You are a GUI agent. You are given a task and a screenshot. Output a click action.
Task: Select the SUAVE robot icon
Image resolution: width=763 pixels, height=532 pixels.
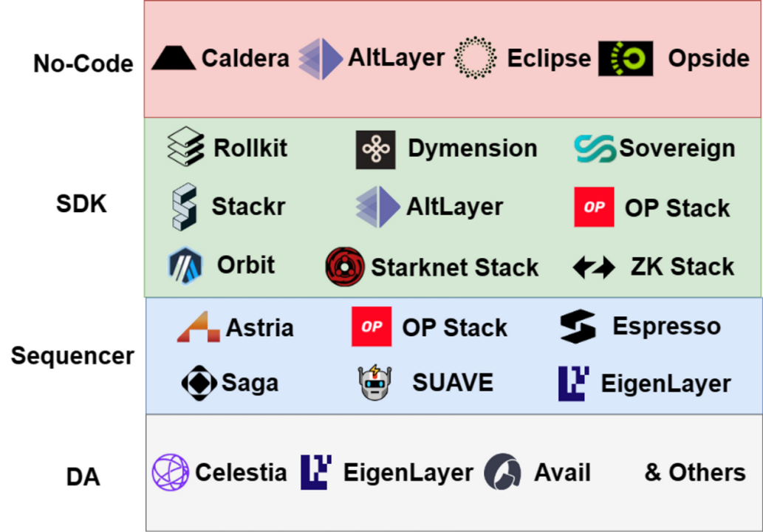374,383
